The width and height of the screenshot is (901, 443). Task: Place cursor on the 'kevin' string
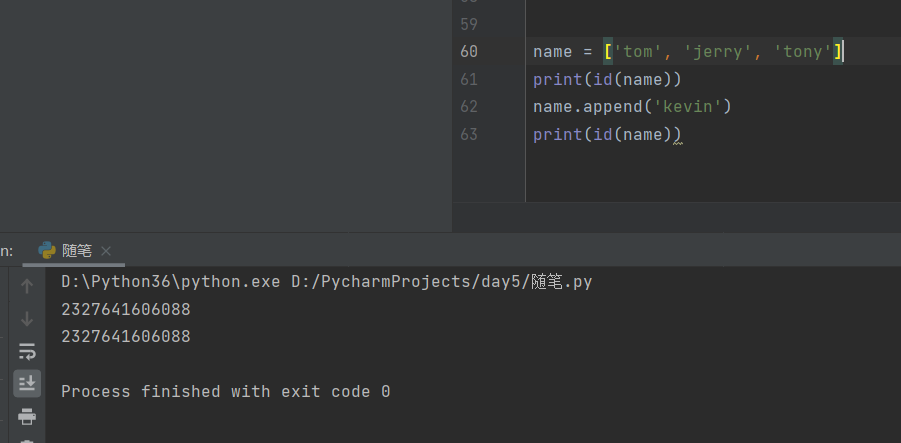pyautogui.click(x=691, y=106)
